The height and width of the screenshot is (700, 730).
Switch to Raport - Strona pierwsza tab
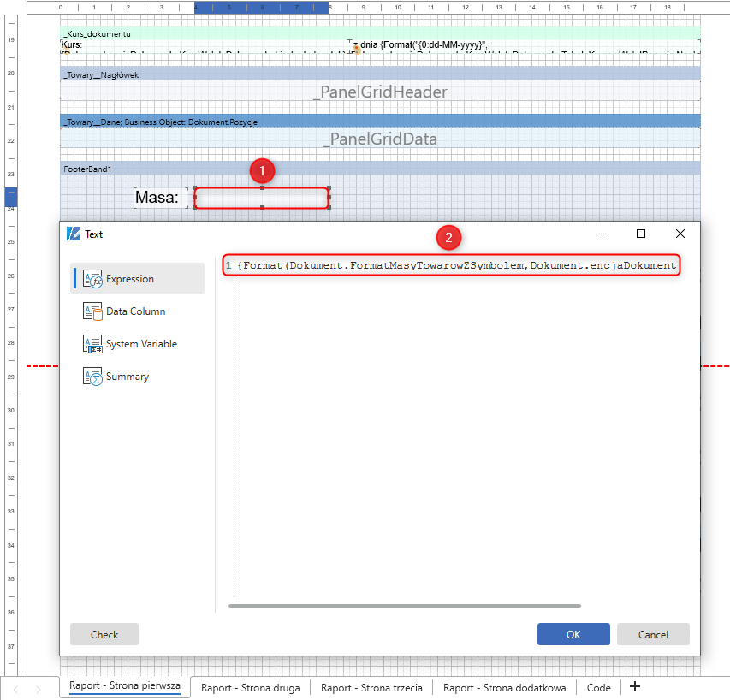pyautogui.click(x=125, y=686)
